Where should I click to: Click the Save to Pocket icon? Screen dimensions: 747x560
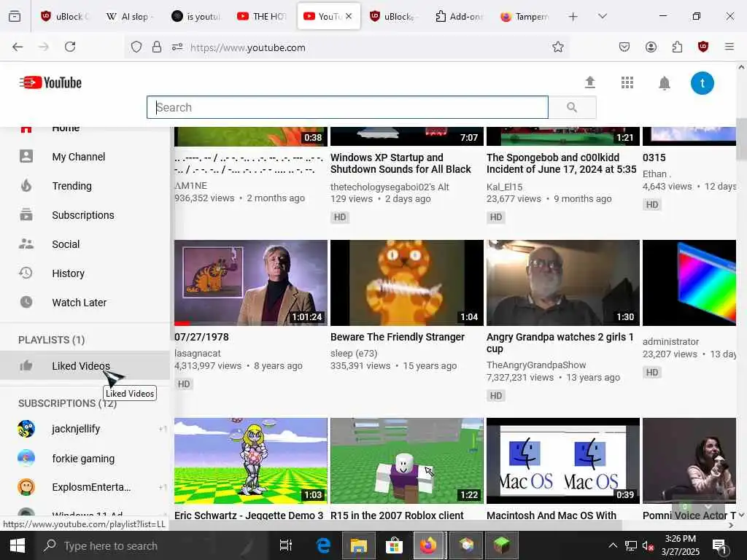[x=624, y=47]
